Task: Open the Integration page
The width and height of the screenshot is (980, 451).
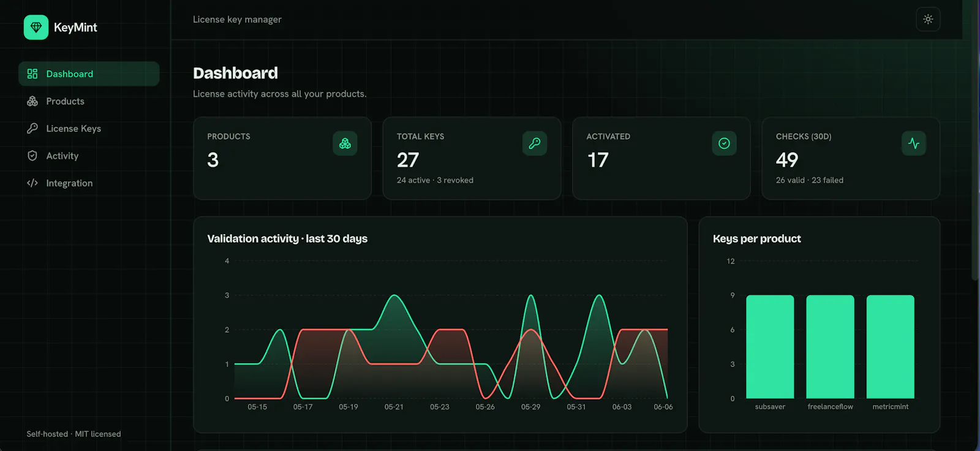Action: click(x=89, y=183)
